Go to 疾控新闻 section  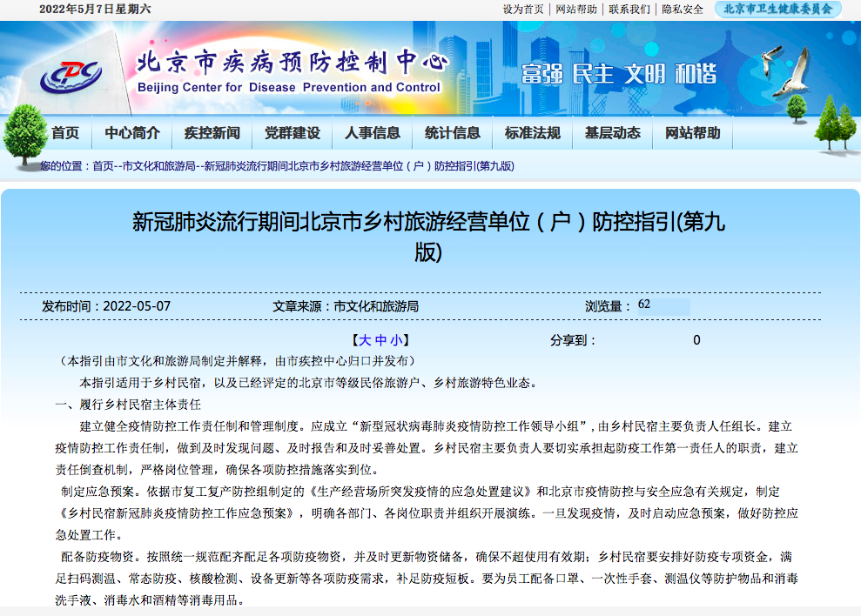[212, 133]
